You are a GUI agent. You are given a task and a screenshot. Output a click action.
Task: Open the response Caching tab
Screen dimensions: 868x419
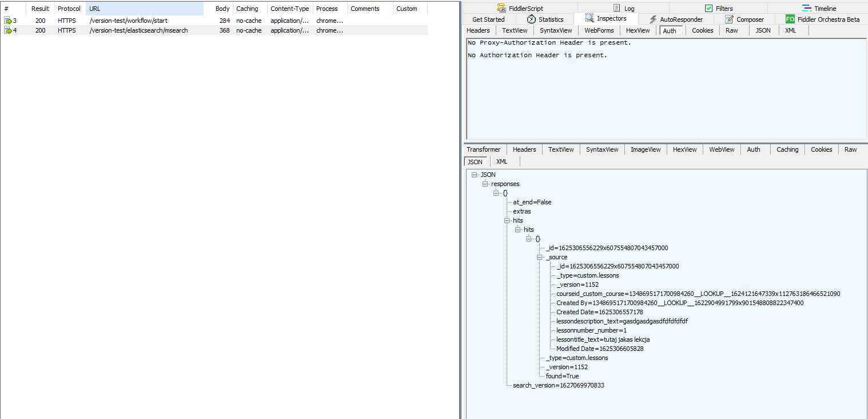[787, 149]
